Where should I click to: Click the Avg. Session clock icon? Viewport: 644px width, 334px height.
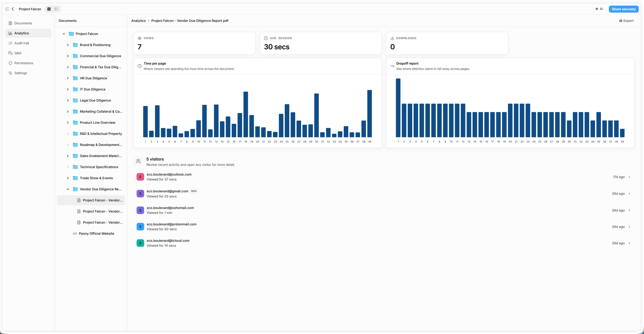pyautogui.click(x=266, y=38)
